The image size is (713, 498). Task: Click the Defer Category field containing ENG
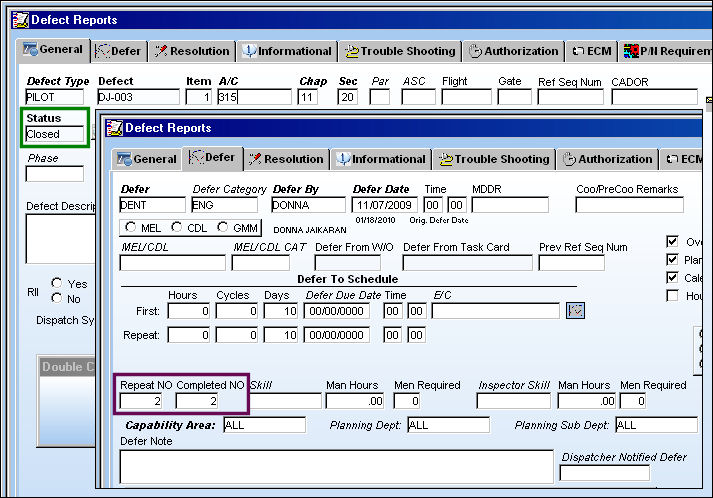[224, 205]
